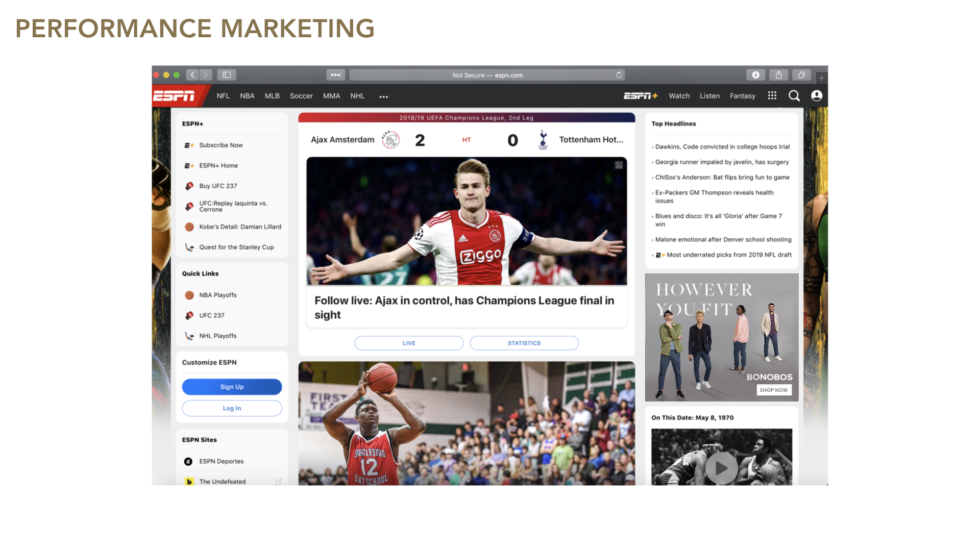Open Quest for the Stanley Cup link

(236, 247)
